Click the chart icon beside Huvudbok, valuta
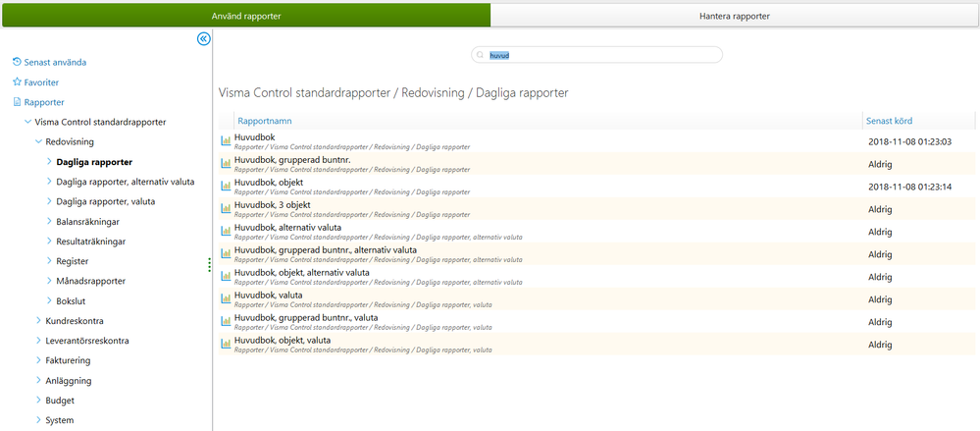 point(227,299)
